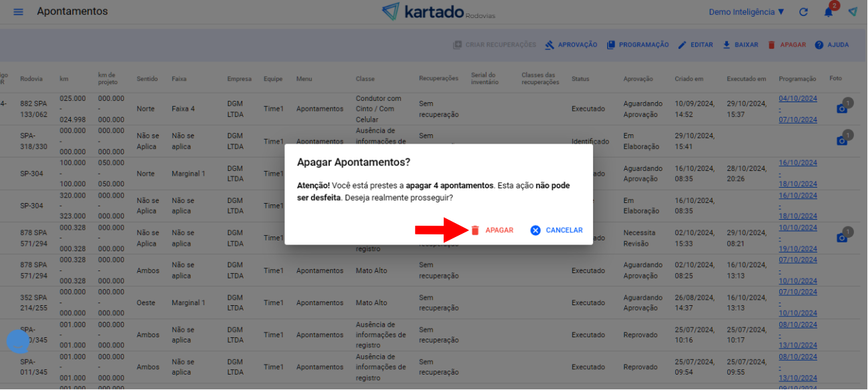
Task: Click the paper plane icon top right
Action: click(x=853, y=12)
